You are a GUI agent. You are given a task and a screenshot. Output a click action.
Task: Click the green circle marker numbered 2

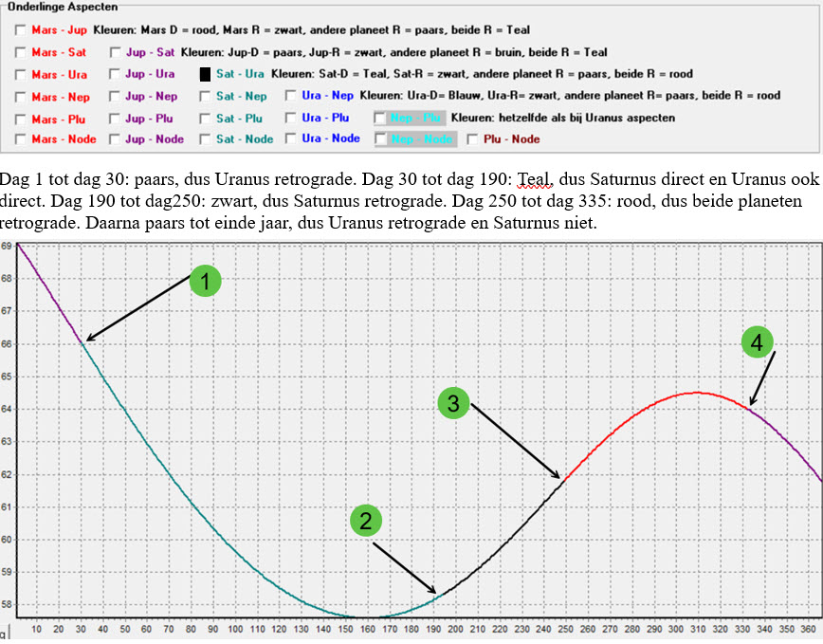tap(366, 520)
